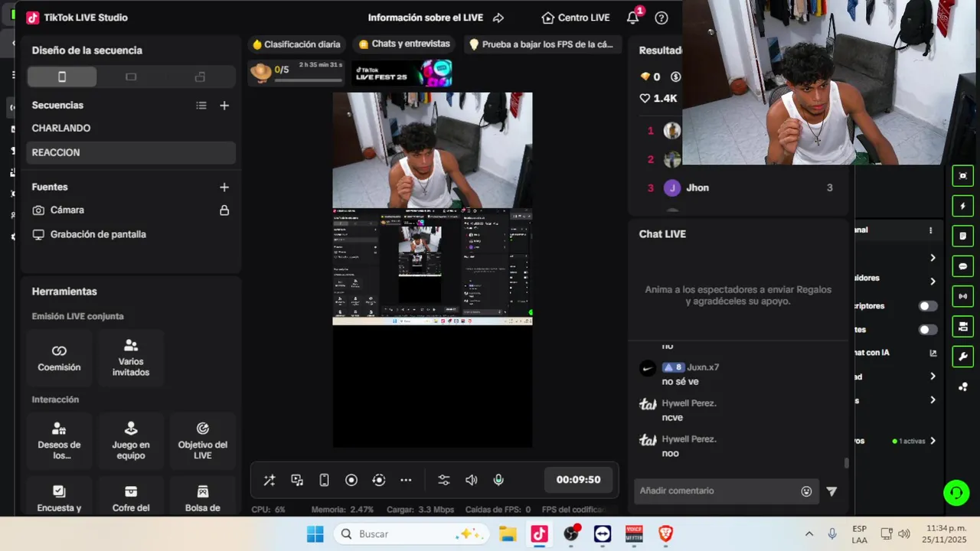The image size is (980, 551).
Task: Select the CHARLANDO sequence
Action: pyautogui.click(x=131, y=129)
